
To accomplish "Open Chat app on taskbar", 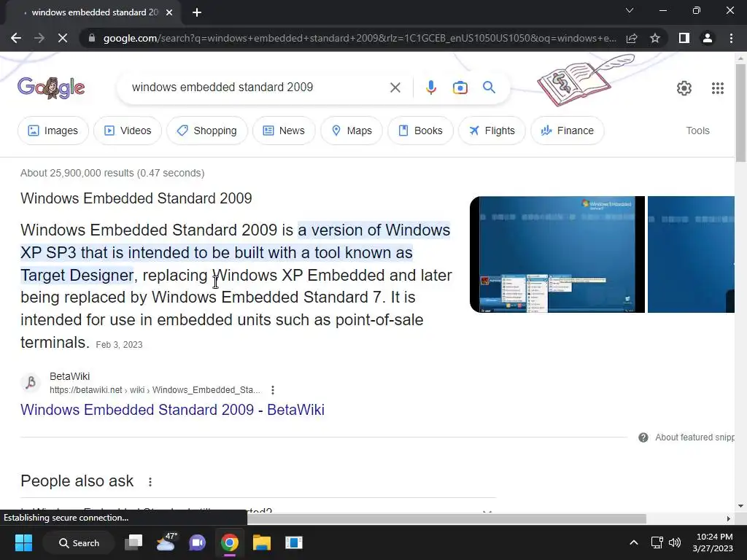I will click(197, 542).
